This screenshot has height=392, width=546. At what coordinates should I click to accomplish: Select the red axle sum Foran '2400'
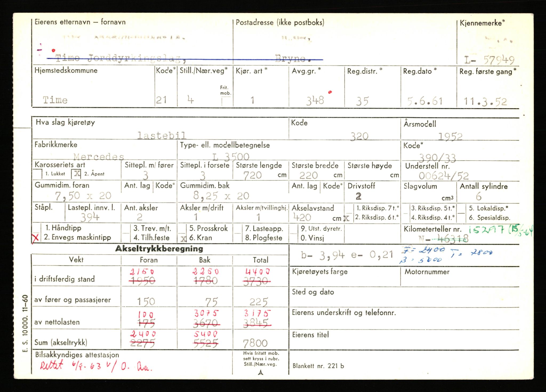(143, 334)
